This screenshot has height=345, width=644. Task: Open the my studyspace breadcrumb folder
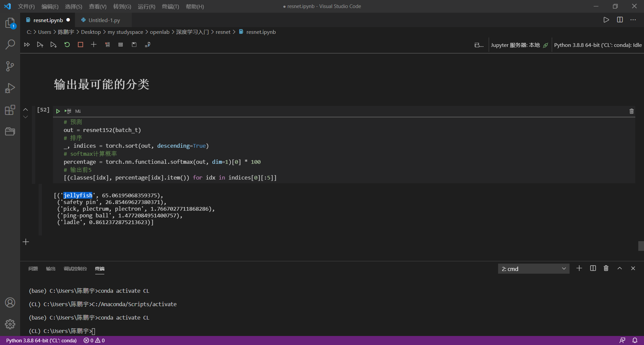(x=125, y=32)
